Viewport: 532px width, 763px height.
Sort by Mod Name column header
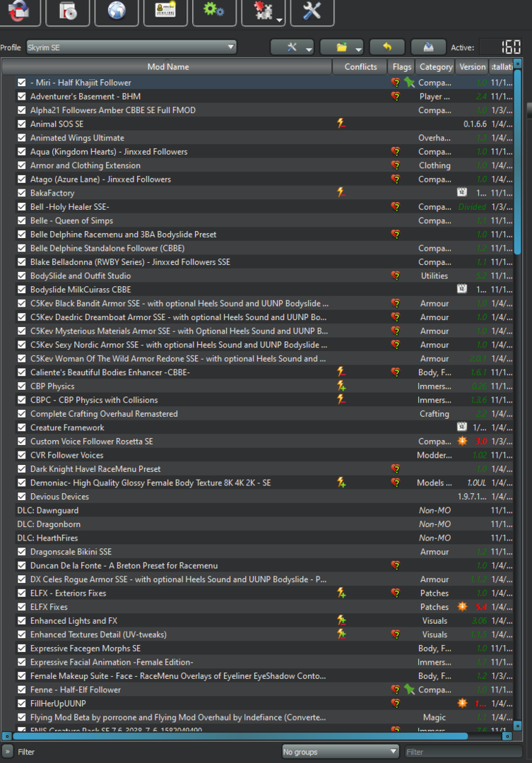168,66
